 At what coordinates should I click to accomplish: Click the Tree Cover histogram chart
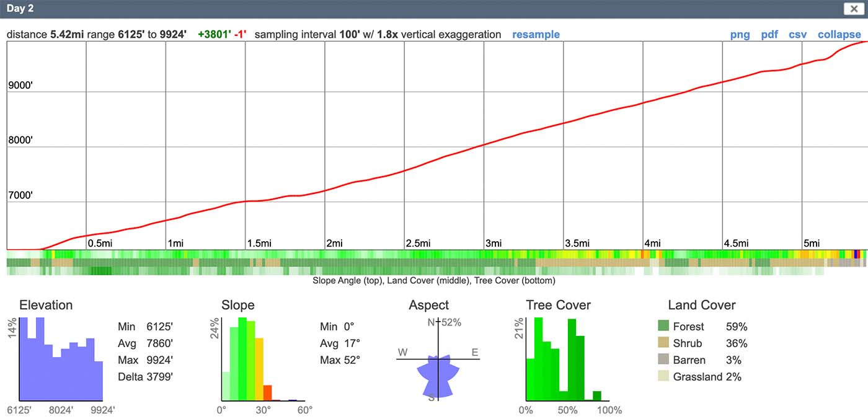(568, 359)
